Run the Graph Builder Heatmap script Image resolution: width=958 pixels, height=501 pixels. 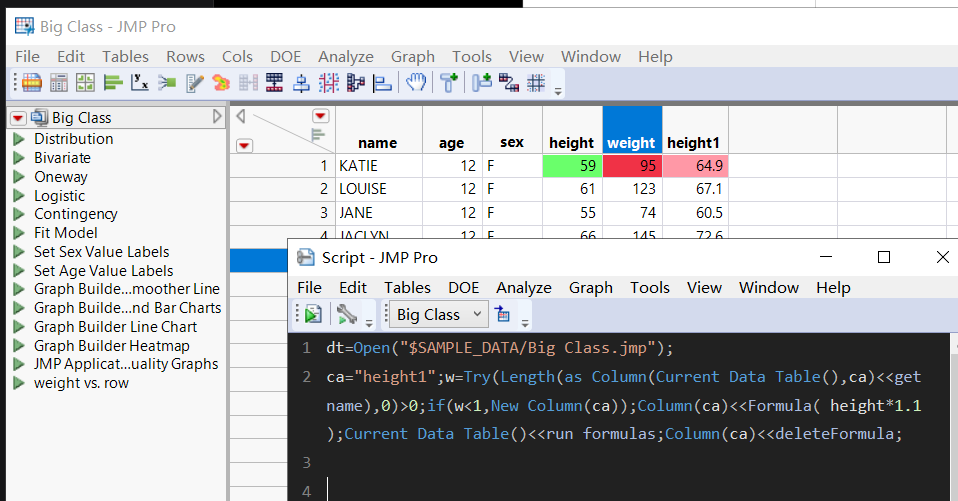[x=19, y=346]
